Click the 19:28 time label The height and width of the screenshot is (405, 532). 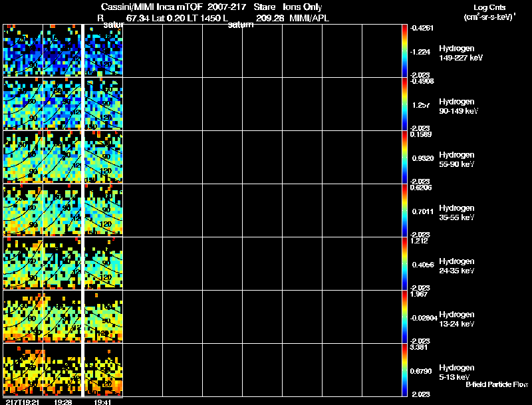(x=63, y=401)
